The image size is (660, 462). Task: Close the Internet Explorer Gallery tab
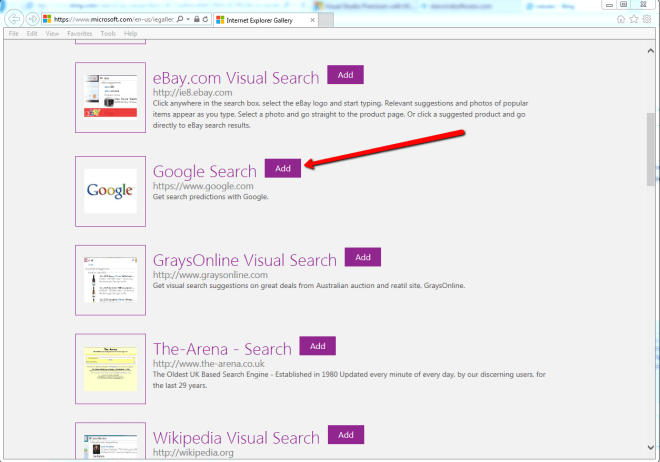(x=312, y=19)
